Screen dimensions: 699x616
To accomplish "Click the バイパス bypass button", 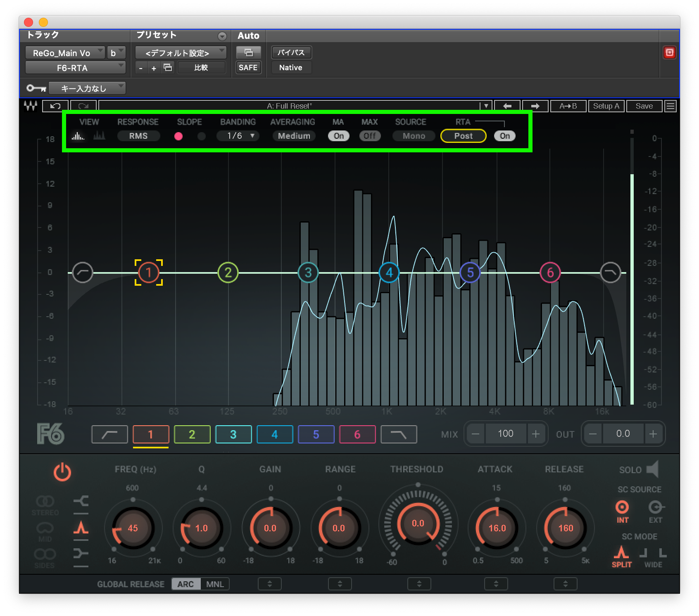I will 291,52.
